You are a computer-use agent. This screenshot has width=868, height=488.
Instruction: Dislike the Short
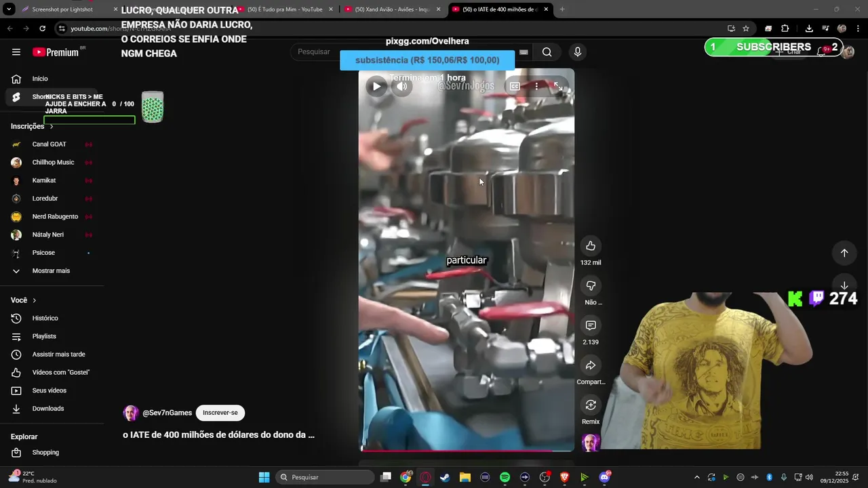[x=591, y=286]
